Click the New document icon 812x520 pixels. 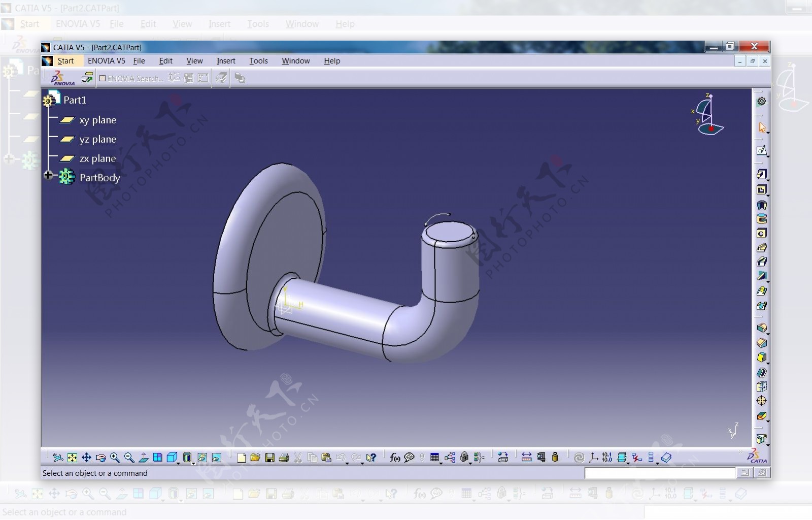click(242, 458)
